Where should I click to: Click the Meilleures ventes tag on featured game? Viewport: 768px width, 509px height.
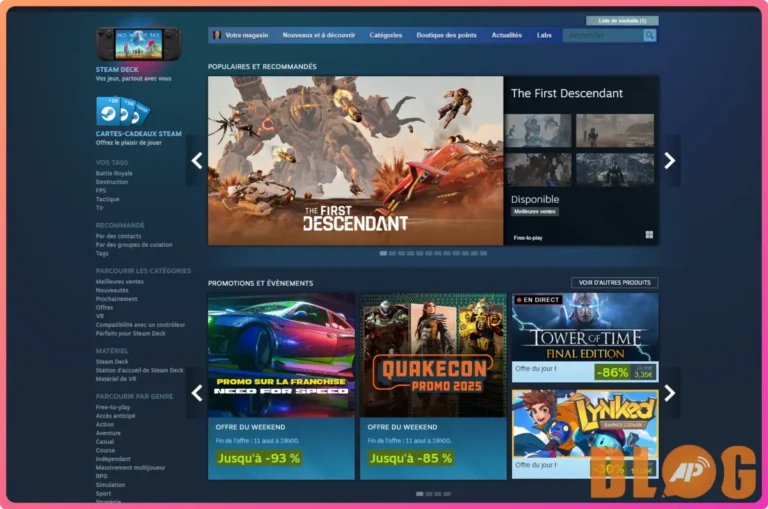tap(535, 212)
